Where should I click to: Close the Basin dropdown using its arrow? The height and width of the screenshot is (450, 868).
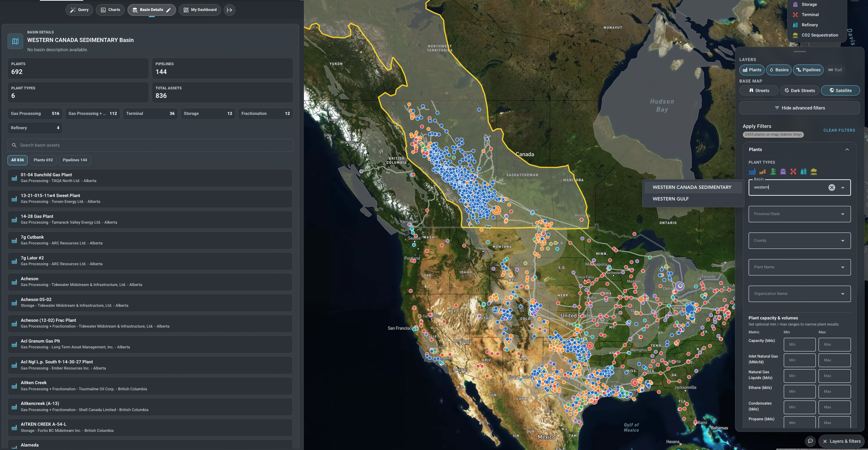843,187
